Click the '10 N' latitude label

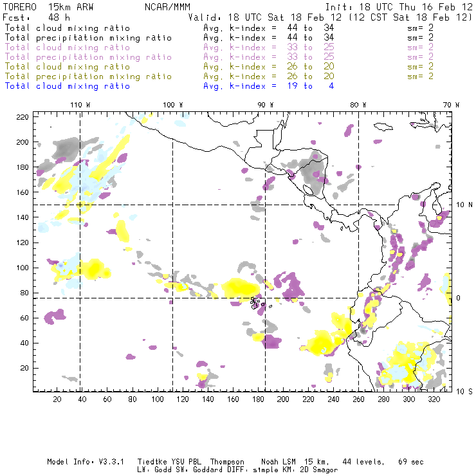(x=464, y=205)
